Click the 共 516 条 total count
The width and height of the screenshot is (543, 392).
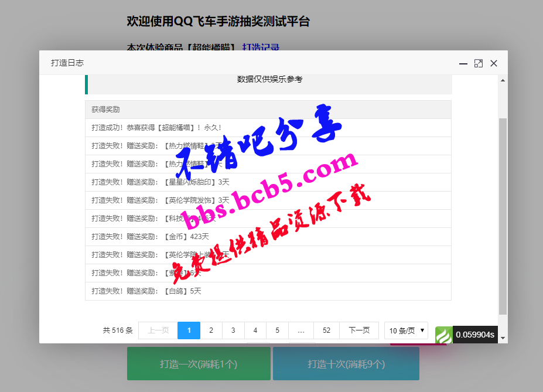118,330
